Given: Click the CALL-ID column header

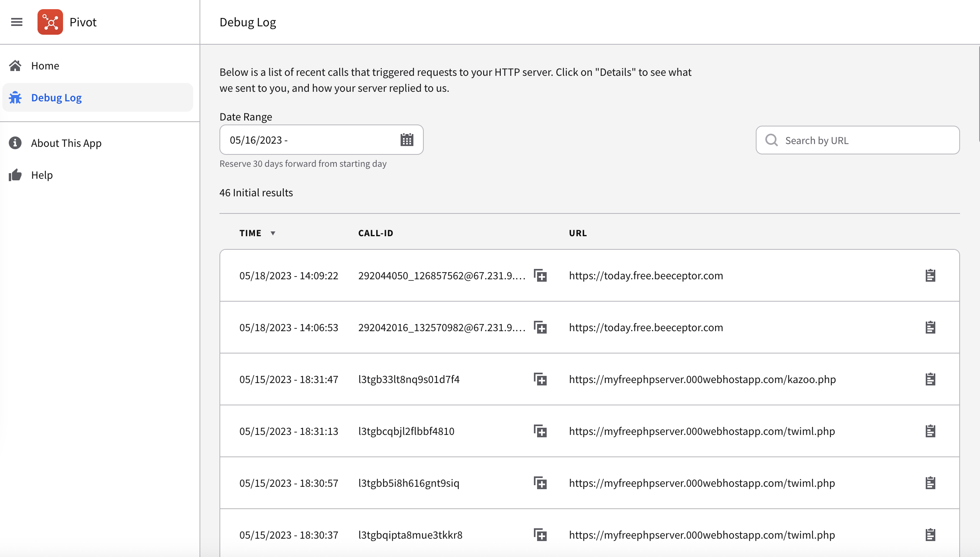Looking at the screenshot, I should (x=375, y=233).
